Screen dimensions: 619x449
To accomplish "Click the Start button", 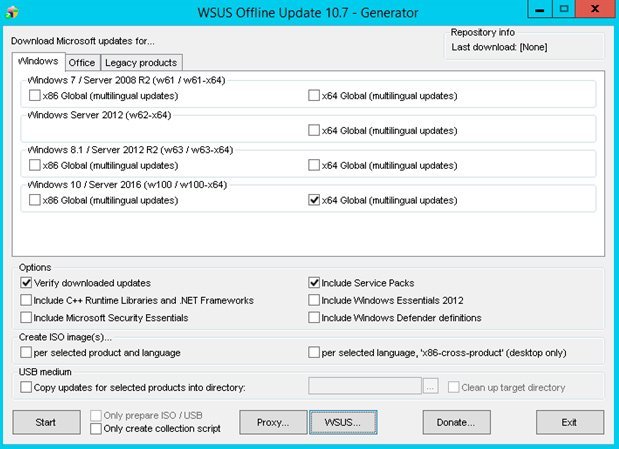I will [46, 422].
